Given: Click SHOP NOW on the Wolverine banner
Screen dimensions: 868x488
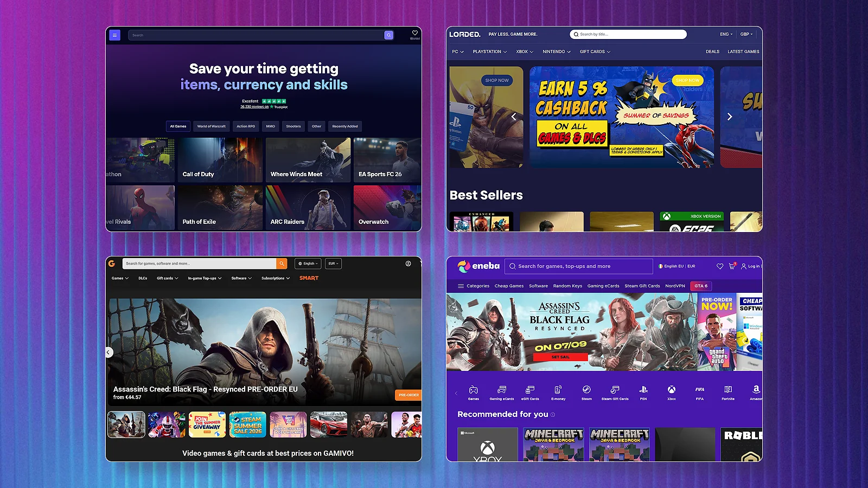Looking at the screenshot, I should pyautogui.click(x=497, y=80).
